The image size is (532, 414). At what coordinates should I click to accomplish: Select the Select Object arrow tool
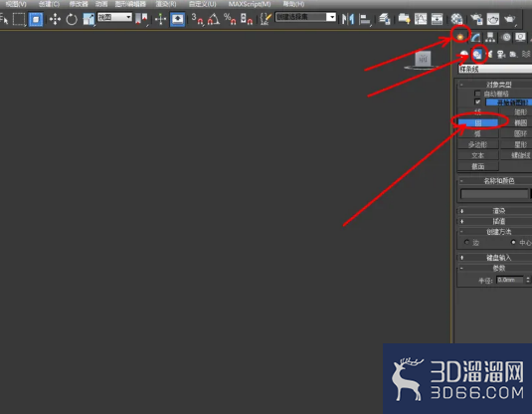(4, 19)
